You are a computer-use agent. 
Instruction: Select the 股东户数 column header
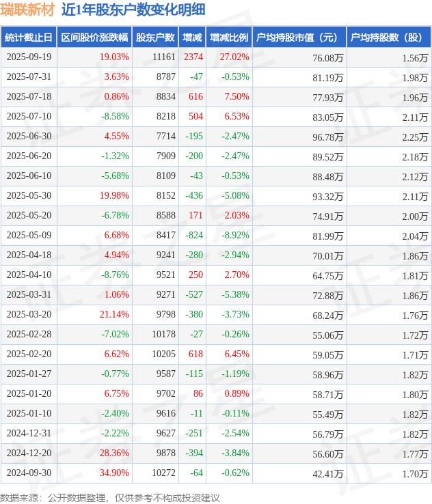(154, 38)
